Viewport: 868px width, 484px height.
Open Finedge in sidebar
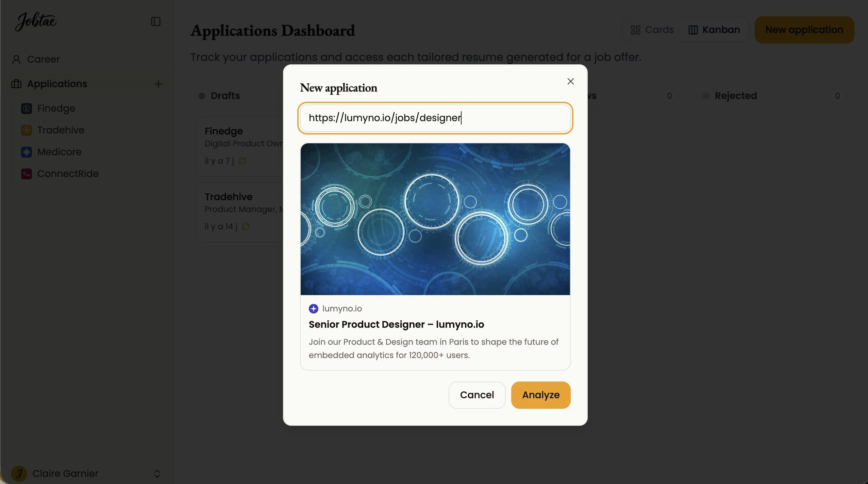[56, 108]
